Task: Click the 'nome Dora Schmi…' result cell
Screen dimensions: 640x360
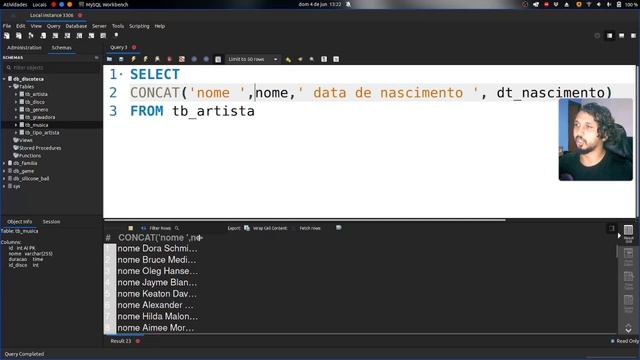Action: [x=158, y=248]
